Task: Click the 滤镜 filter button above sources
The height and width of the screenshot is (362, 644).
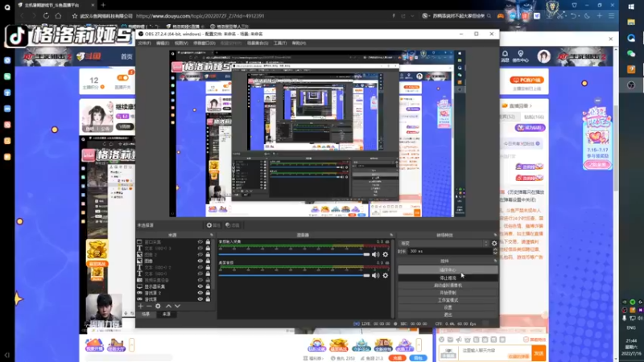Action: click(233, 225)
